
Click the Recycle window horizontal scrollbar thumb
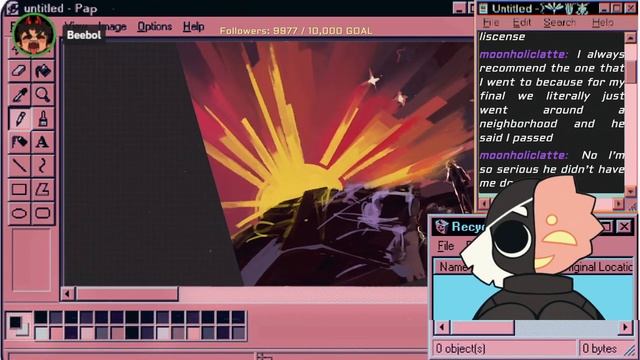pos(482,327)
